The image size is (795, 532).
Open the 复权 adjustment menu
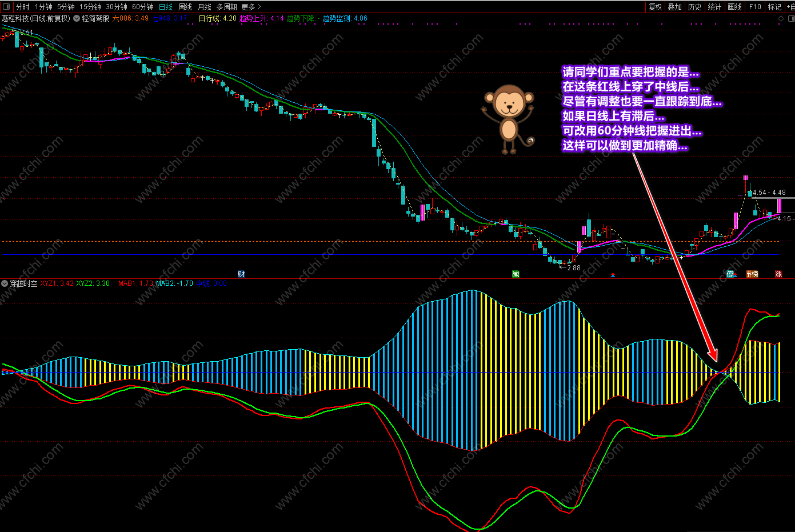tap(655, 7)
